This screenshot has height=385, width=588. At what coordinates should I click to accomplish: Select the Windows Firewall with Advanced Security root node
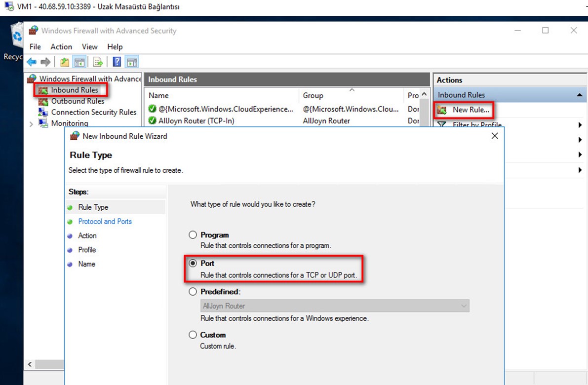tap(90, 78)
